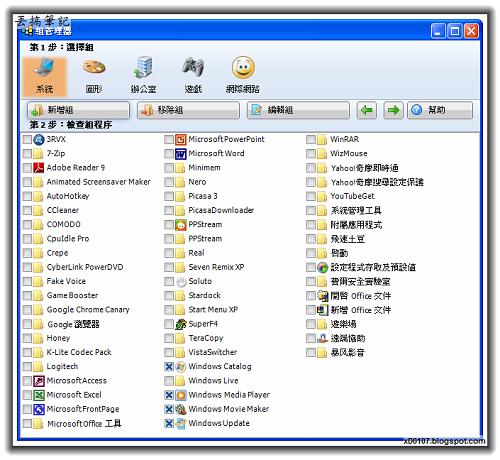
Task: Check the WinRAR checkbox
Action: click(311, 140)
